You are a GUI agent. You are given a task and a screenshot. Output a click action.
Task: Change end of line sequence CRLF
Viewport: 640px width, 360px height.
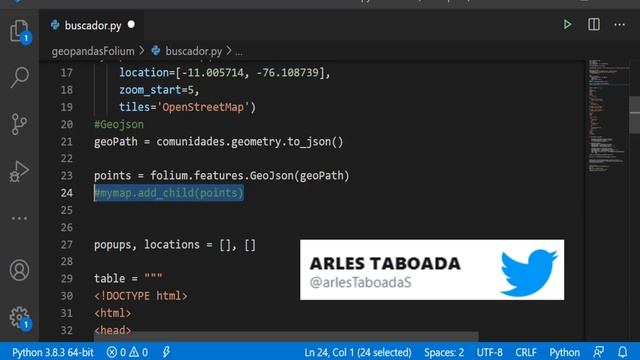[526, 352]
